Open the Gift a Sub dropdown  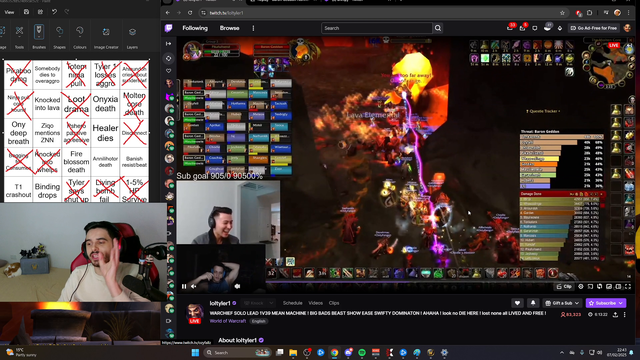[562, 303]
